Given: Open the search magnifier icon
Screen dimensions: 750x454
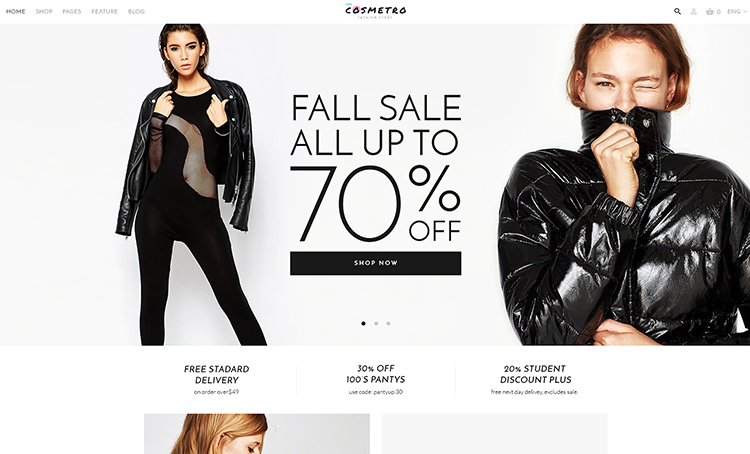Looking at the screenshot, I should (677, 11).
